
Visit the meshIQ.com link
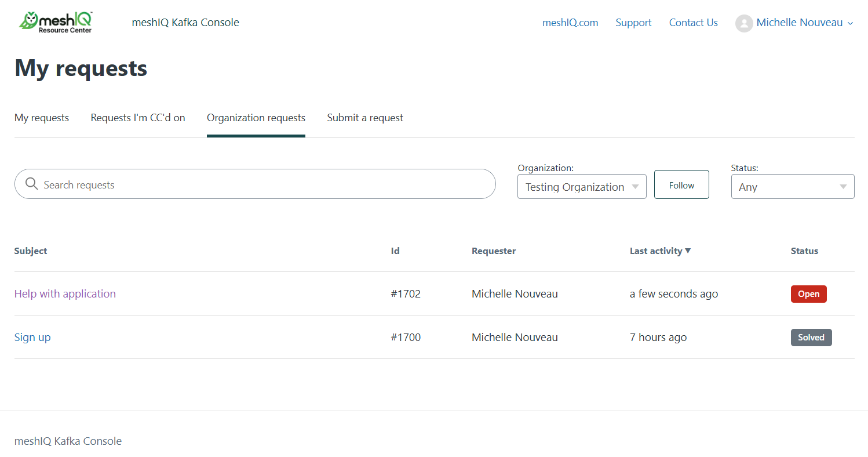point(570,23)
